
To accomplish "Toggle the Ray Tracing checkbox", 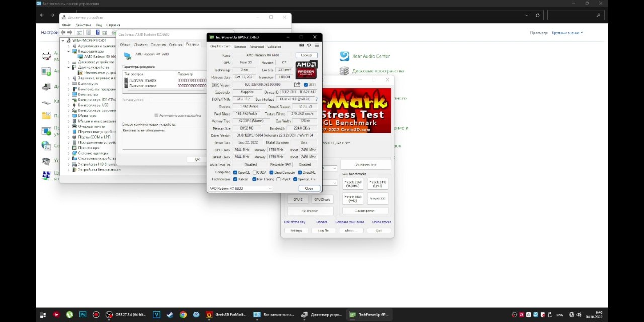I will 254,179.
